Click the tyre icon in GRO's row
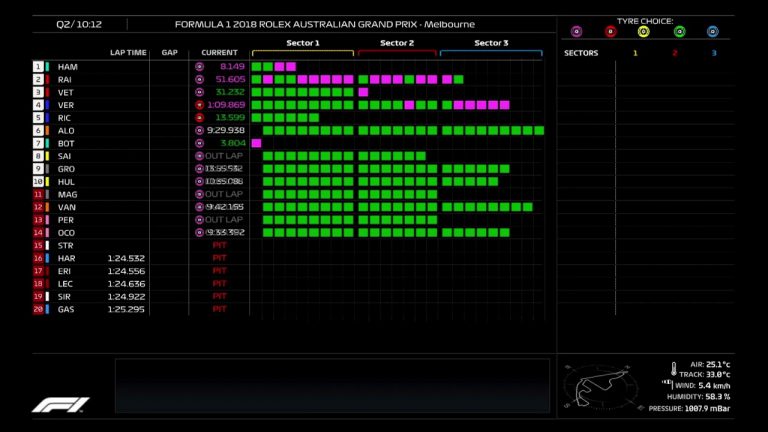 click(199, 168)
